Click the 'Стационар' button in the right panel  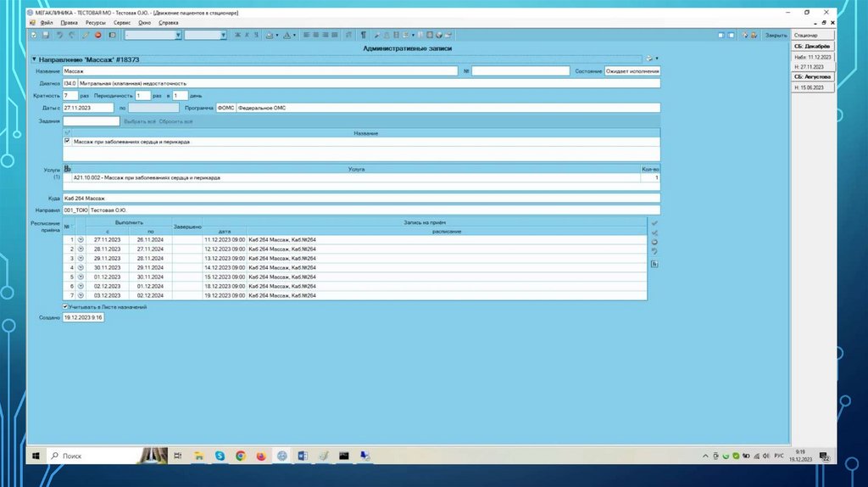[812, 35]
